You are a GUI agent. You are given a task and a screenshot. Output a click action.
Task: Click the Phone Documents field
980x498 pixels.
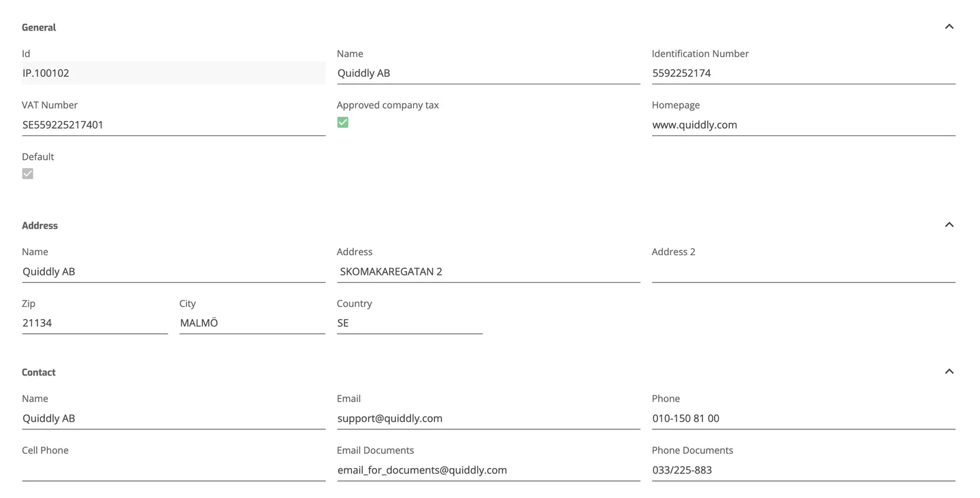tap(804, 470)
